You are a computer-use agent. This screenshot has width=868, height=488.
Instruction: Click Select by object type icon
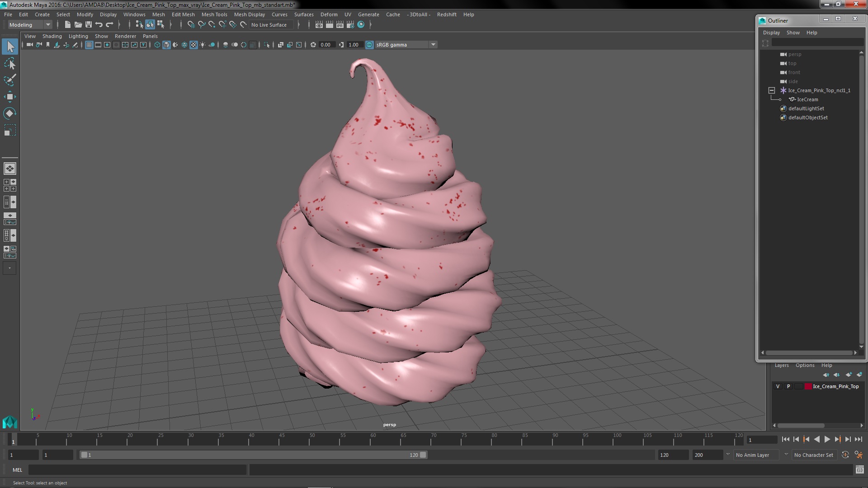(x=150, y=25)
